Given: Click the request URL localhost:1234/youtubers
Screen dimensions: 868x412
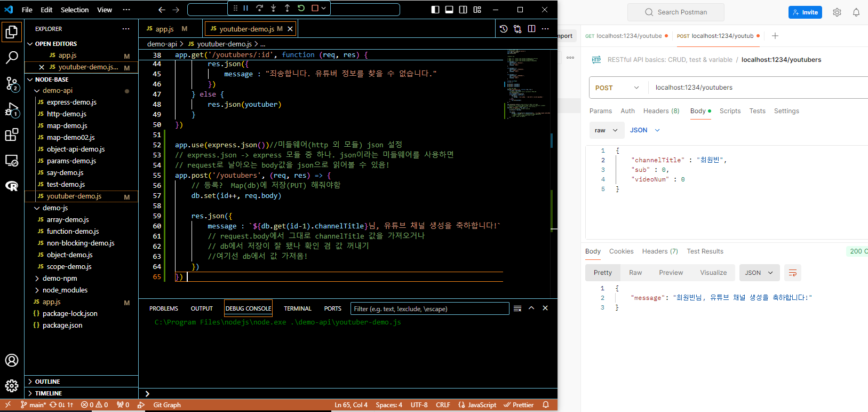Looking at the screenshot, I should (694, 88).
